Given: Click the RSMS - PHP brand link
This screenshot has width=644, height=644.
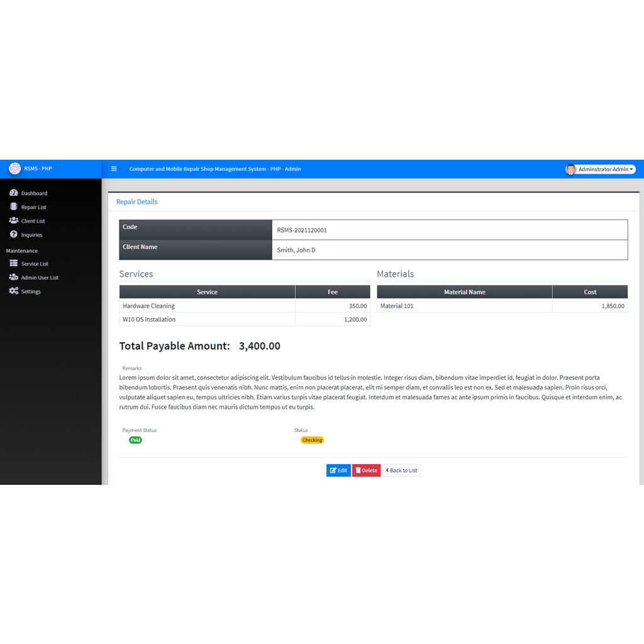Looking at the screenshot, I should (x=38, y=169).
